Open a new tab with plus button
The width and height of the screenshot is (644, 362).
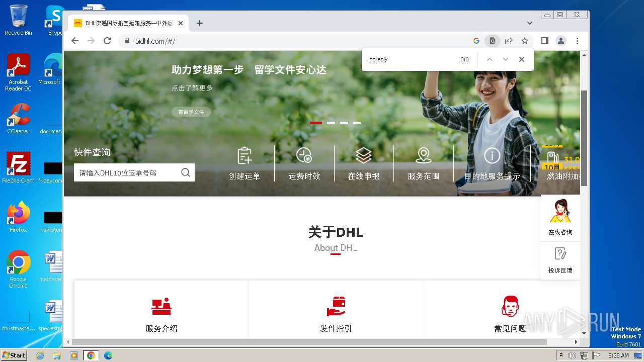tap(200, 23)
